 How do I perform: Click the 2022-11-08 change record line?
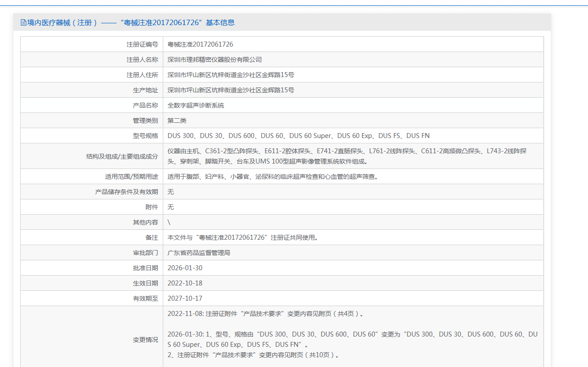click(266, 314)
